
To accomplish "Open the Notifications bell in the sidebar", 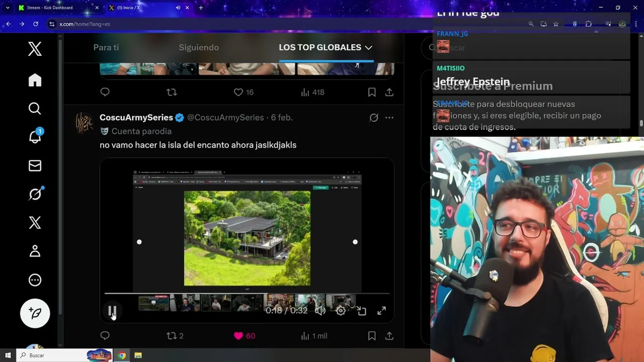I will pos(35,137).
